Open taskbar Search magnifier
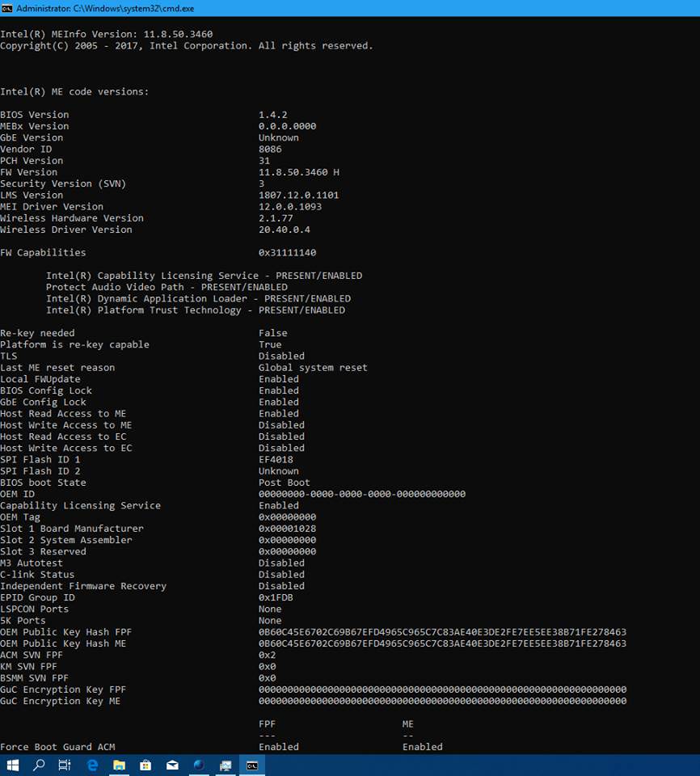Image resolution: width=700 pixels, height=776 pixels. point(39,765)
